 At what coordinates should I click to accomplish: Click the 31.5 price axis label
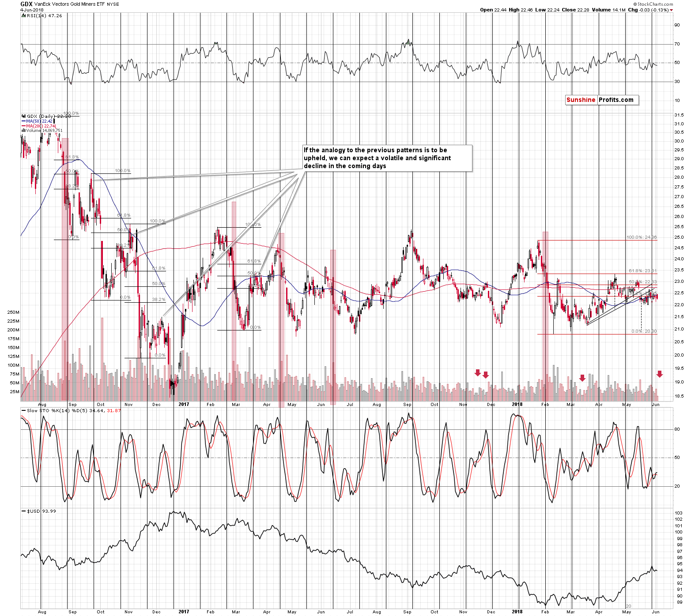click(x=679, y=115)
